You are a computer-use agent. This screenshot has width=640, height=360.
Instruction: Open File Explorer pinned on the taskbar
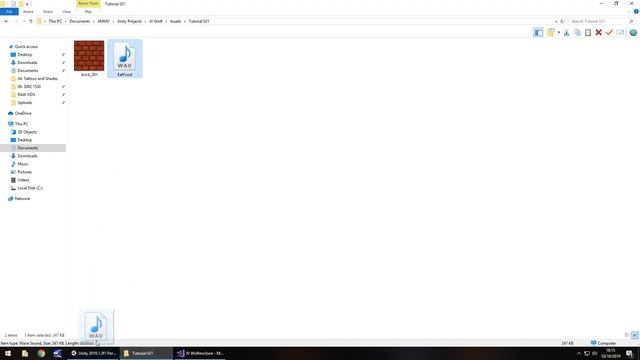click(25, 353)
